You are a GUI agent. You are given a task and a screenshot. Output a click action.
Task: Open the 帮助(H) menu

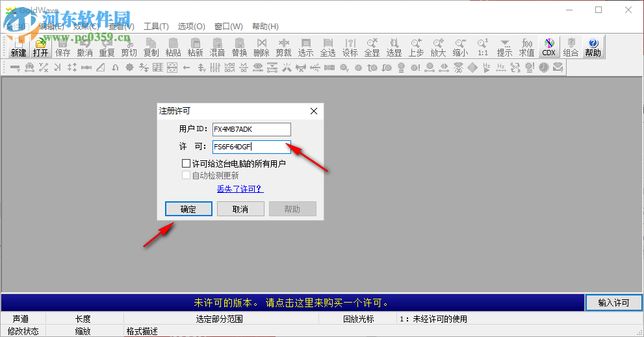[265, 26]
